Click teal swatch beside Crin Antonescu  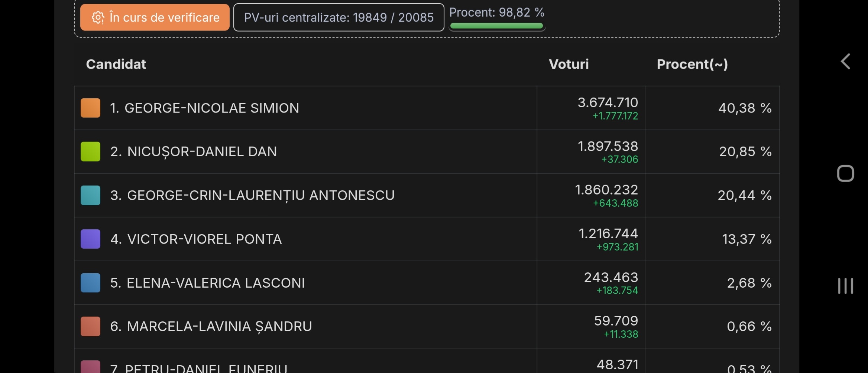90,195
